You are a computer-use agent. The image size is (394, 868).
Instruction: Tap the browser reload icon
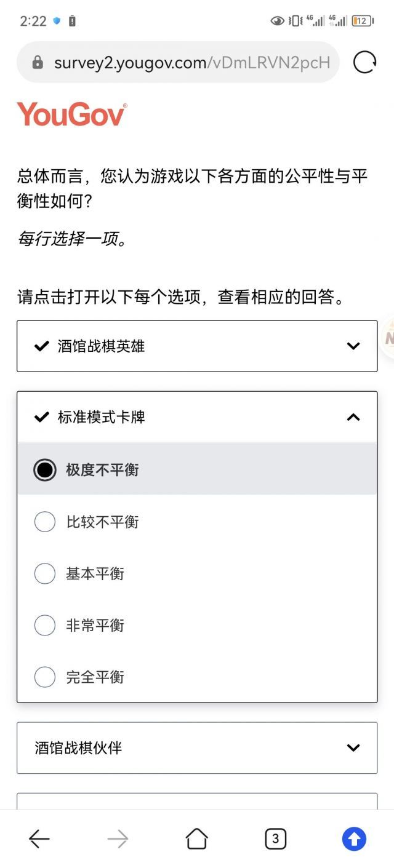[x=364, y=62]
